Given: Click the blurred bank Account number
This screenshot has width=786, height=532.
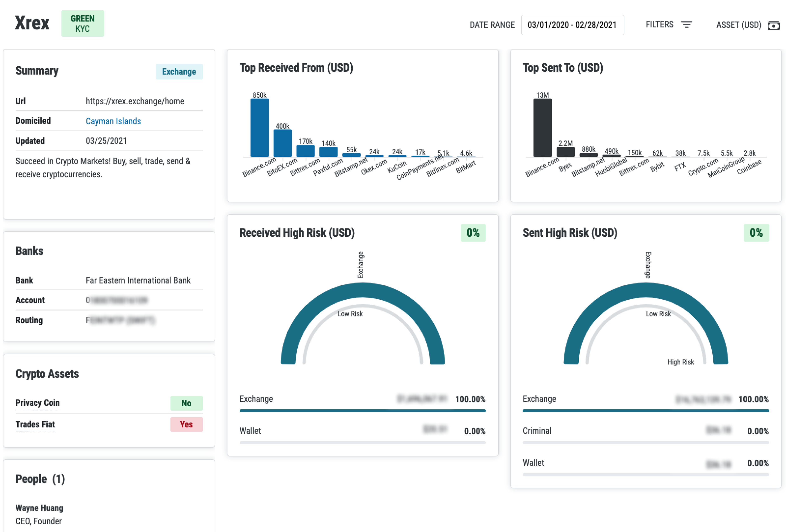Looking at the screenshot, I should [117, 300].
